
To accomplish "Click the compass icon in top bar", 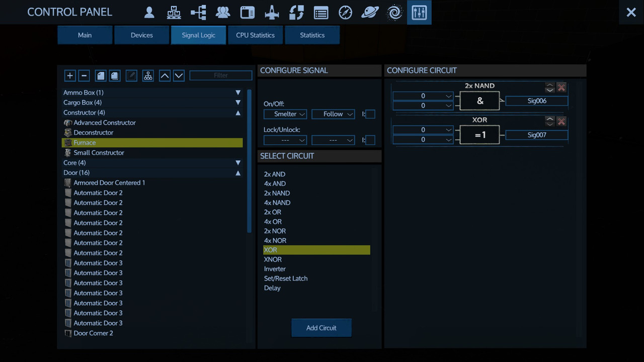I will 345,13.
